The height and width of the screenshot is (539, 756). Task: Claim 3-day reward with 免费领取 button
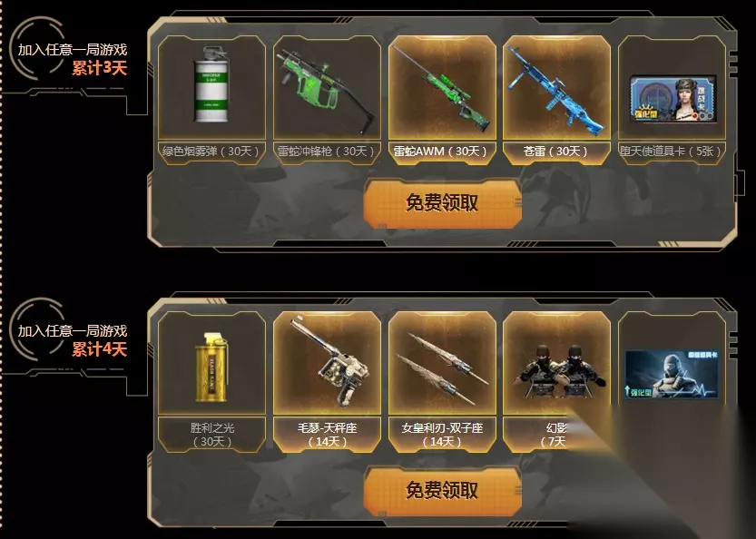click(x=442, y=203)
